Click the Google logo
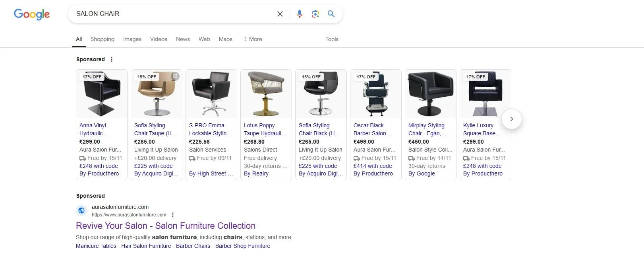 click(x=32, y=14)
